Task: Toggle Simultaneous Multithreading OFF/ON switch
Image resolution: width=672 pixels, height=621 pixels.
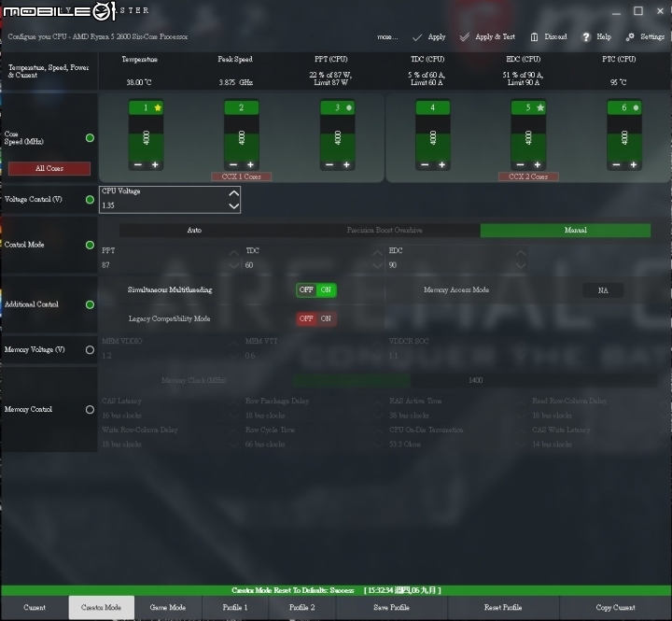Action: point(316,289)
